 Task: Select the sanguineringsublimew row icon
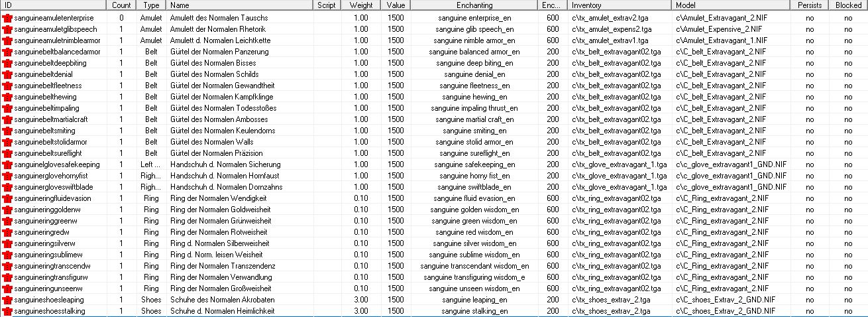[7, 255]
